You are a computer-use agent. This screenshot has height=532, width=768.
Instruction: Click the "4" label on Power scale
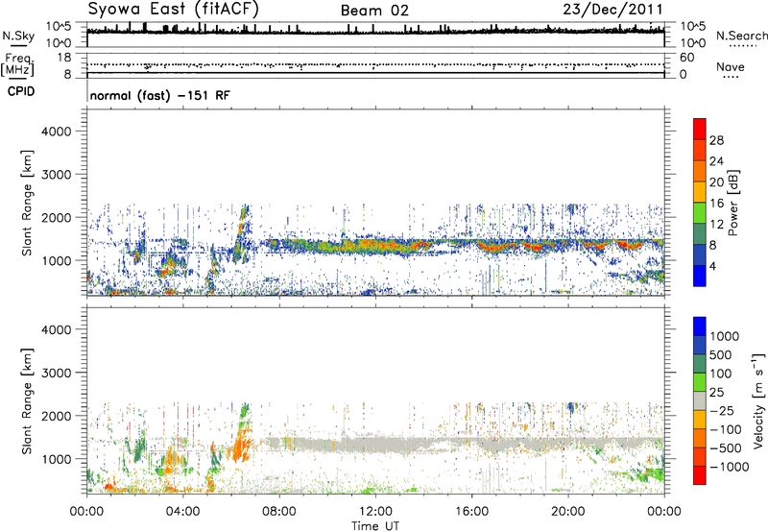[x=712, y=266]
